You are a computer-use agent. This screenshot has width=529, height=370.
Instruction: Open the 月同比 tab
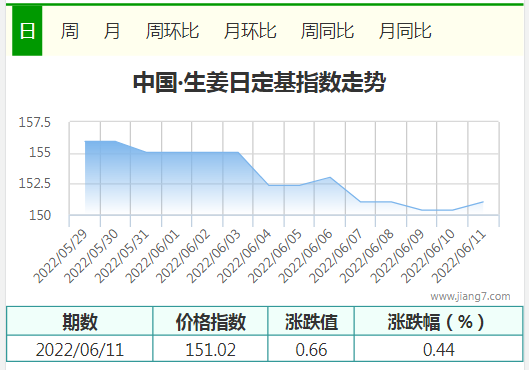pyautogui.click(x=405, y=31)
